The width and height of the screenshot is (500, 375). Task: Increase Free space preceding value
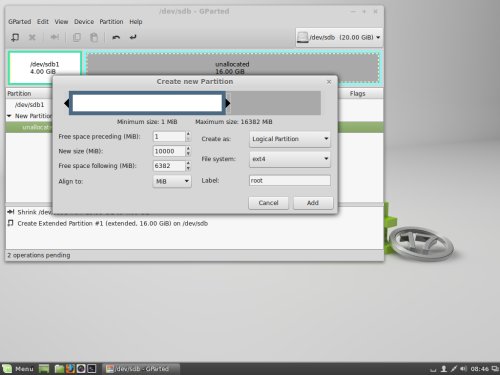pos(188,134)
